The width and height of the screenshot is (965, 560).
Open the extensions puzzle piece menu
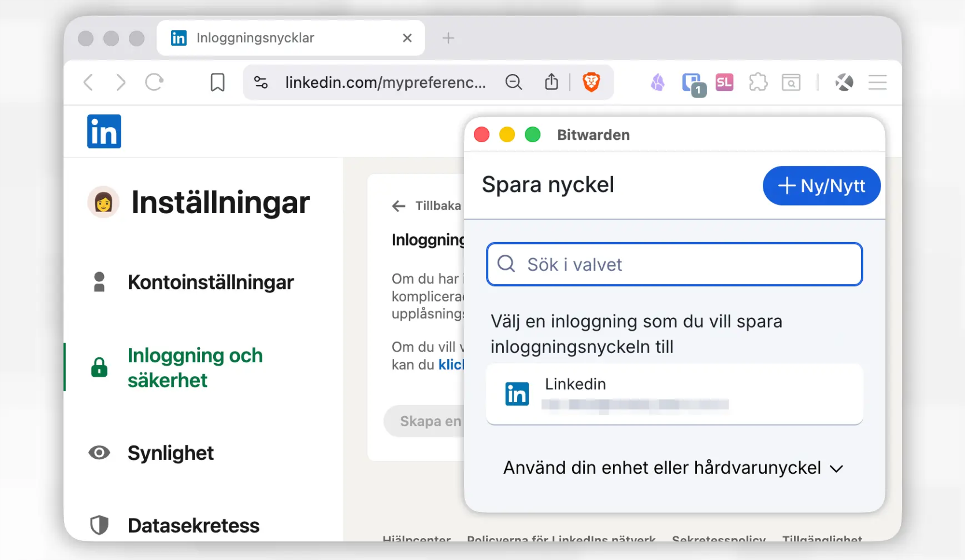758,82
